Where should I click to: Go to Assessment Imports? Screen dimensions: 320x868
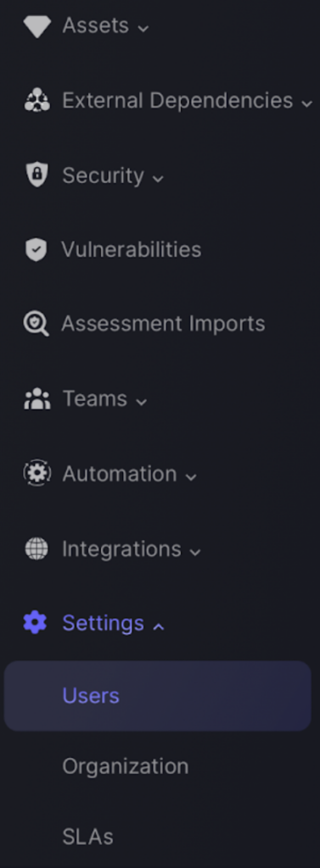click(x=163, y=324)
